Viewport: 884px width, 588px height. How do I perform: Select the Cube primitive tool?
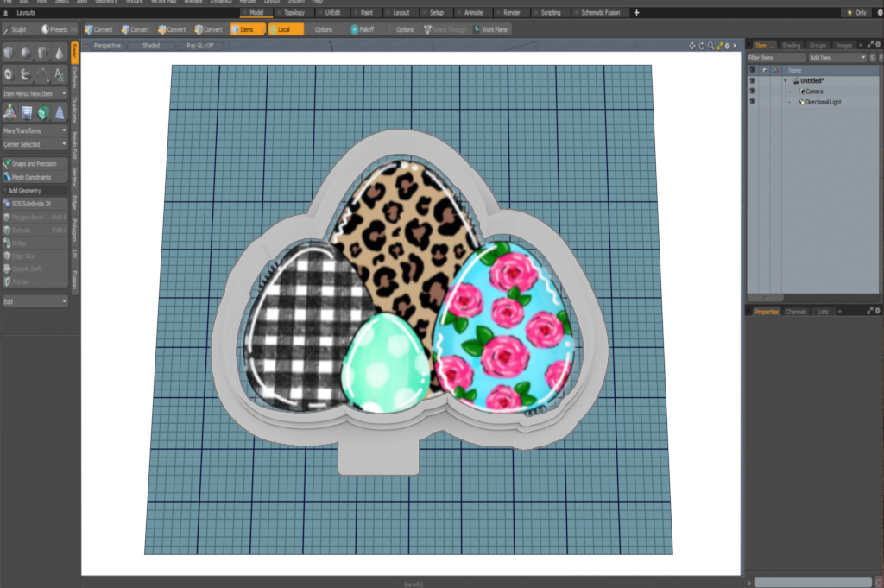[9, 53]
